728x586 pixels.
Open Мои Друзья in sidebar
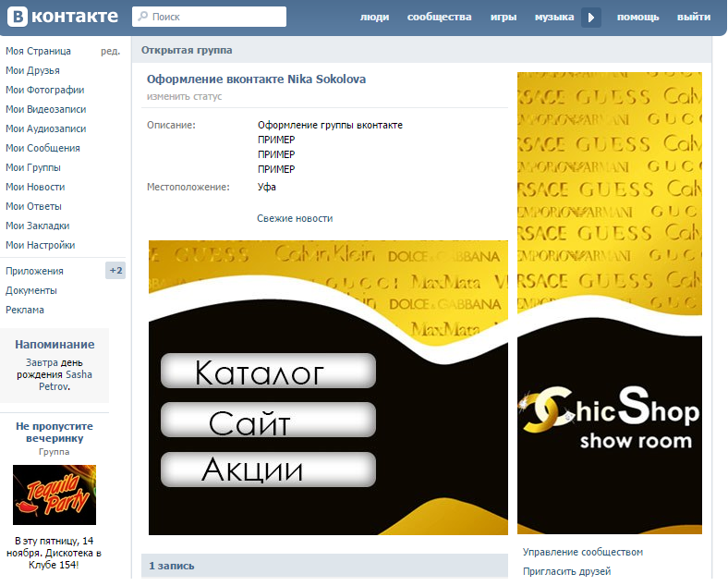point(32,70)
